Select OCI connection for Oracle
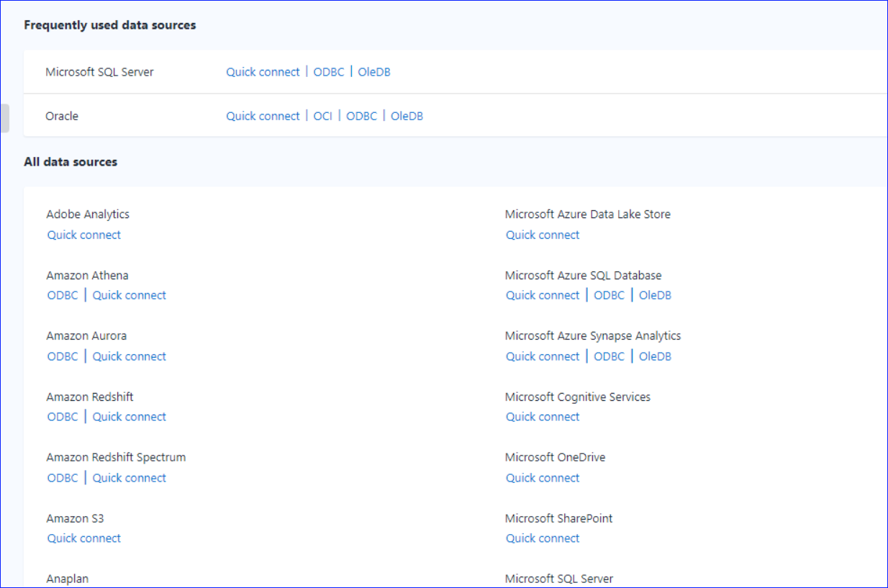 pyautogui.click(x=322, y=116)
